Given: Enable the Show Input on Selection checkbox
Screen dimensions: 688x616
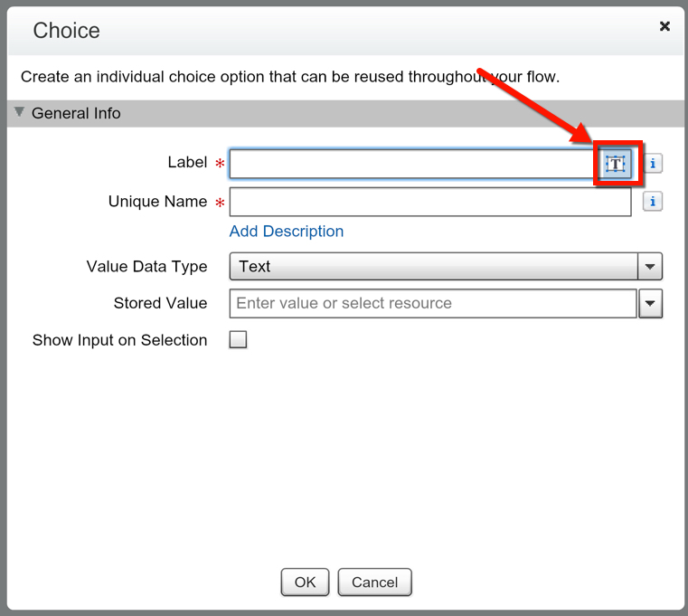Looking at the screenshot, I should [238, 340].
